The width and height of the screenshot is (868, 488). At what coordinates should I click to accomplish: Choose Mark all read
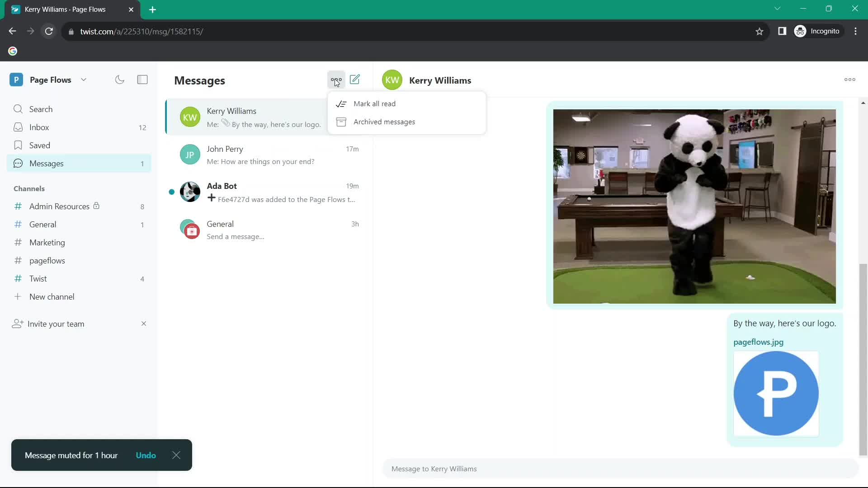pos(407,103)
